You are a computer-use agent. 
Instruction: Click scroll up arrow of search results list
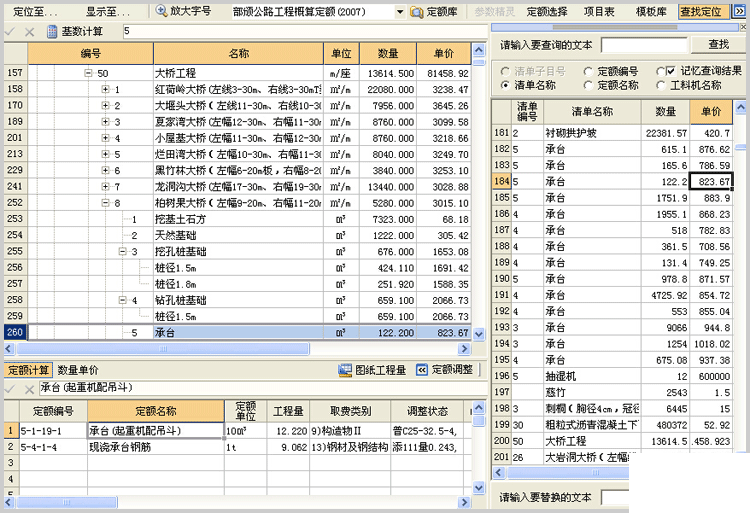[x=740, y=108]
